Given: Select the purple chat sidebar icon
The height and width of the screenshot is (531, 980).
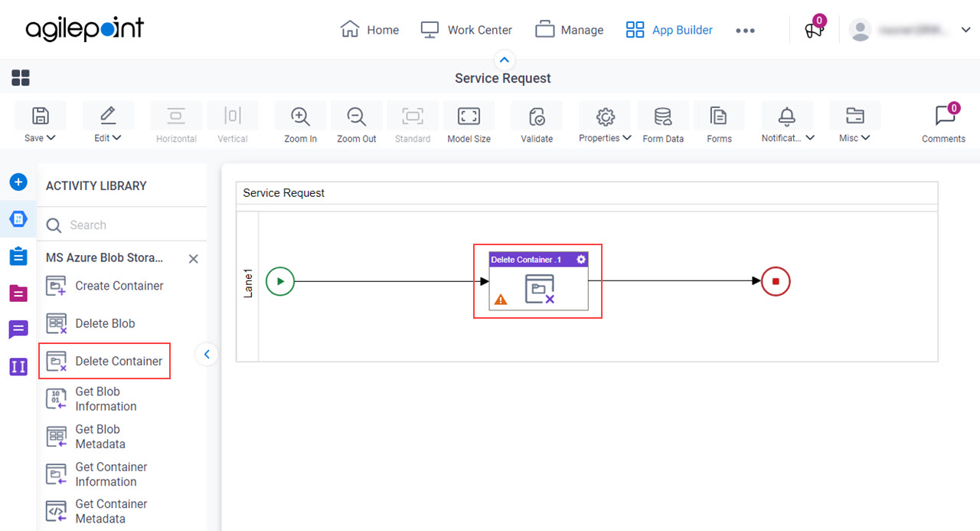Looking at the screenshot, I should pyautogui.click(x=18, y=329).
